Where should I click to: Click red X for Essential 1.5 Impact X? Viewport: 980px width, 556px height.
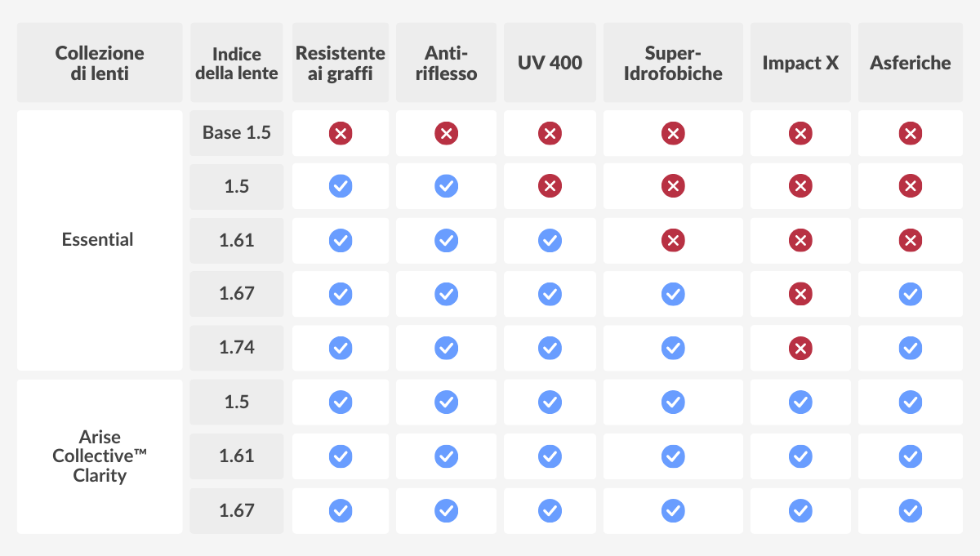coord(800,187)
